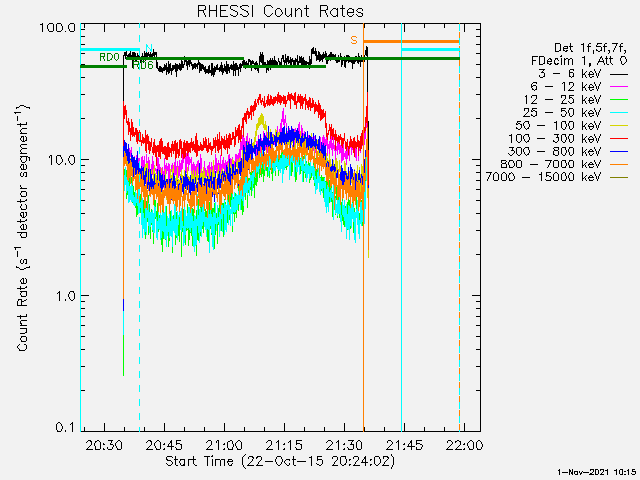Click olive line swatch for 7000 - 15000 keV
This screenshot has height=480, width=640.
coord(619,178)
